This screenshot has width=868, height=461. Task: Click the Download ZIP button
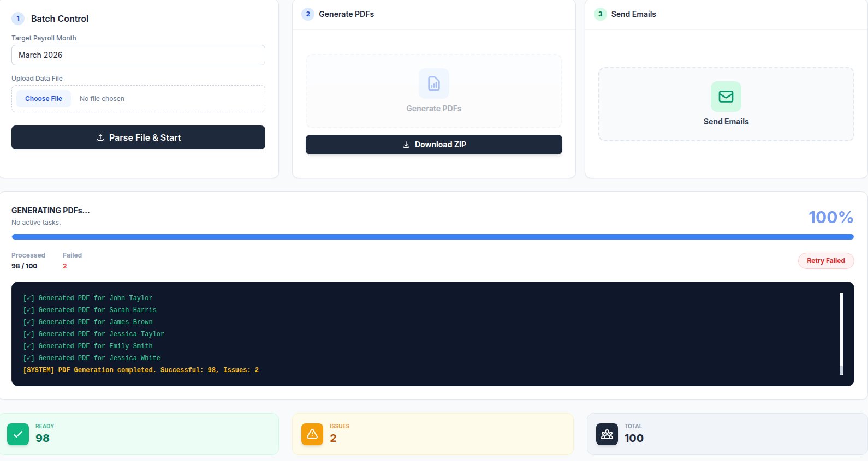pos(434,145)
